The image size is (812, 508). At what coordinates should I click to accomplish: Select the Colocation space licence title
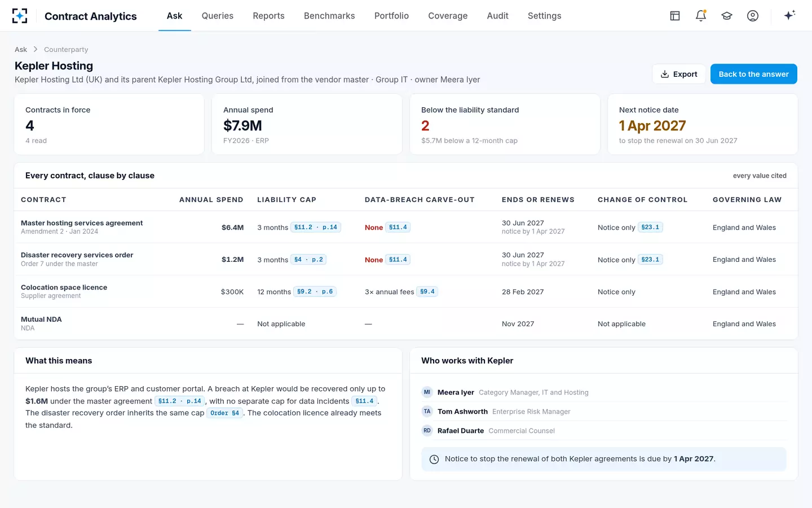coord(64,287)
